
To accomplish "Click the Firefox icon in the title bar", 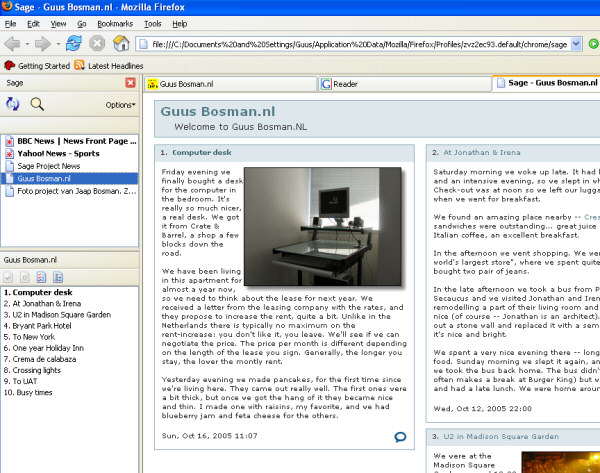I will coord(7,7).
